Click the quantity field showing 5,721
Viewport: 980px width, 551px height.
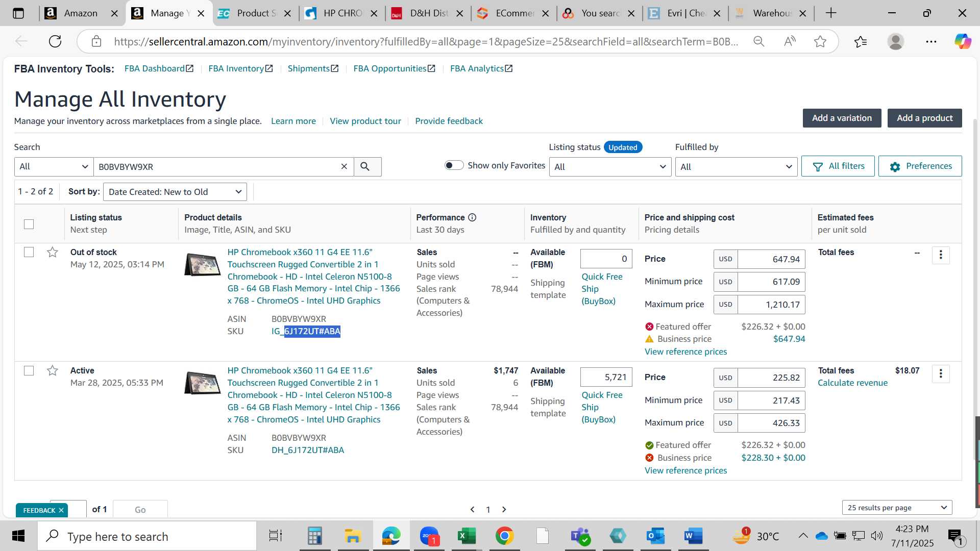coord(606,377)
